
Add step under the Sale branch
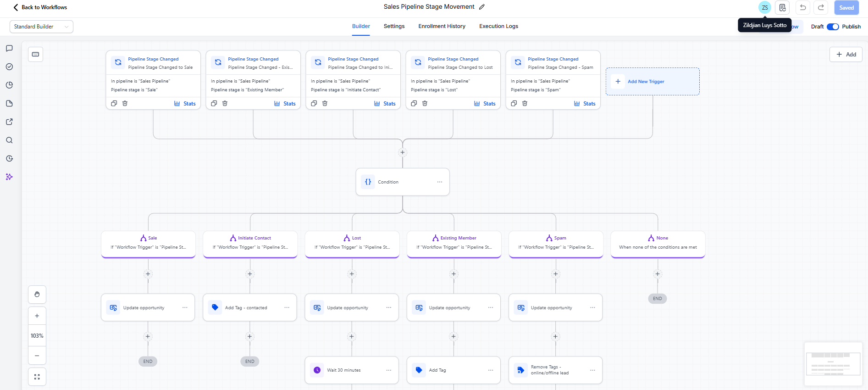pos(148,274)
